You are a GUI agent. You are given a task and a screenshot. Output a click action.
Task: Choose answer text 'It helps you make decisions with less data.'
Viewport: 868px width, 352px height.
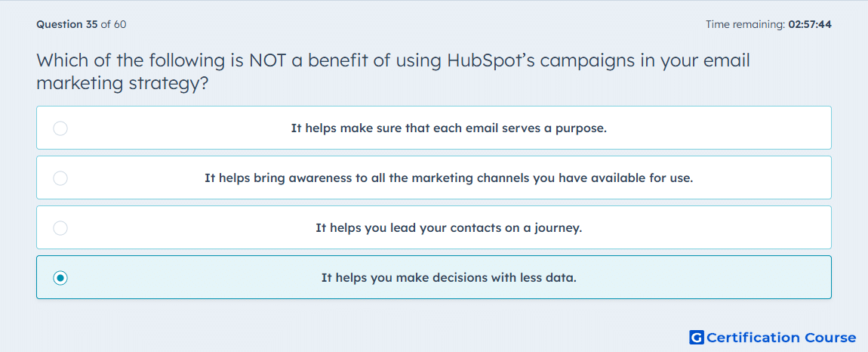[x=449, y=278]
